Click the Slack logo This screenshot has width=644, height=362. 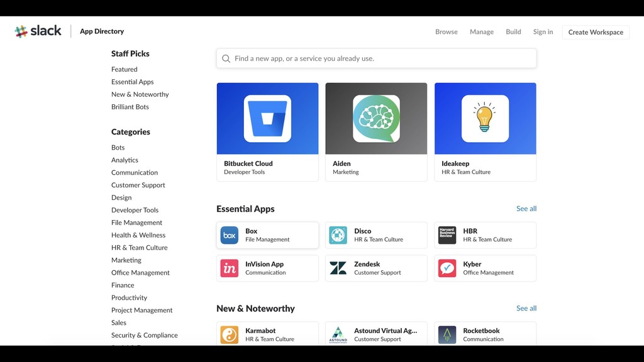(38, 31)
